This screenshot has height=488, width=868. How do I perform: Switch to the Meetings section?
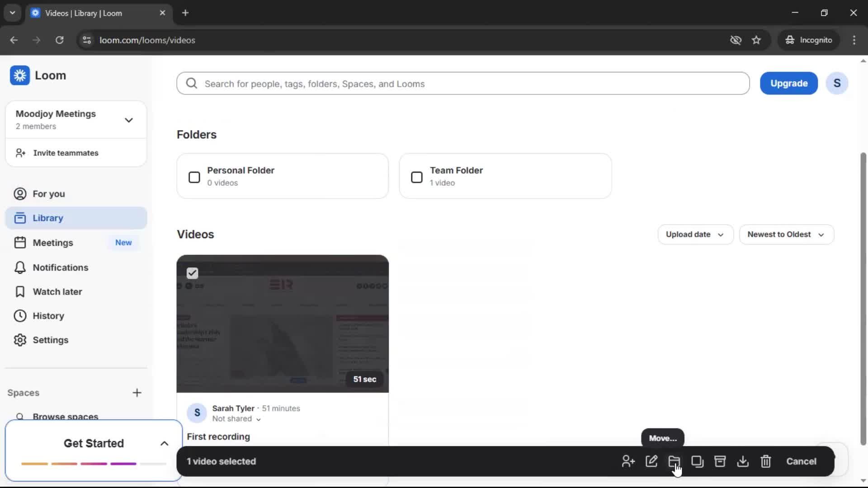(x=52, y=243)
